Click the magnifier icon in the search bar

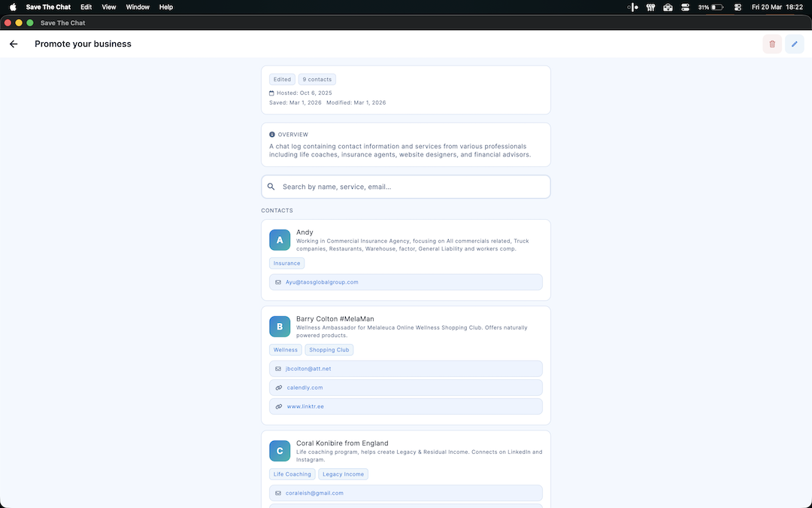(271, 186)
